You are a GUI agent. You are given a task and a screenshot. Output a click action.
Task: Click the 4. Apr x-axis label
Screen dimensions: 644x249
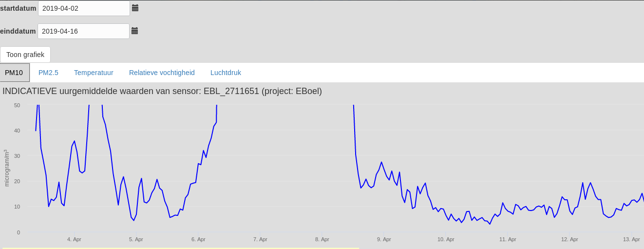pos(74,239)
